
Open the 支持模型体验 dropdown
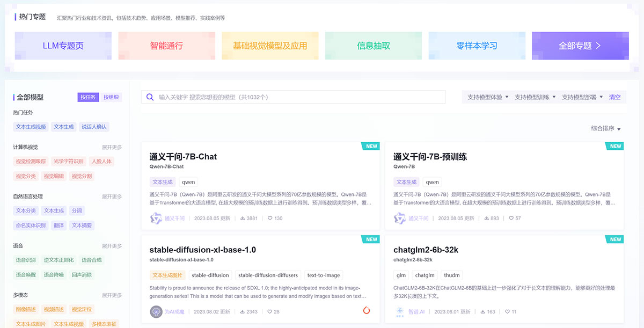(487, 97)
